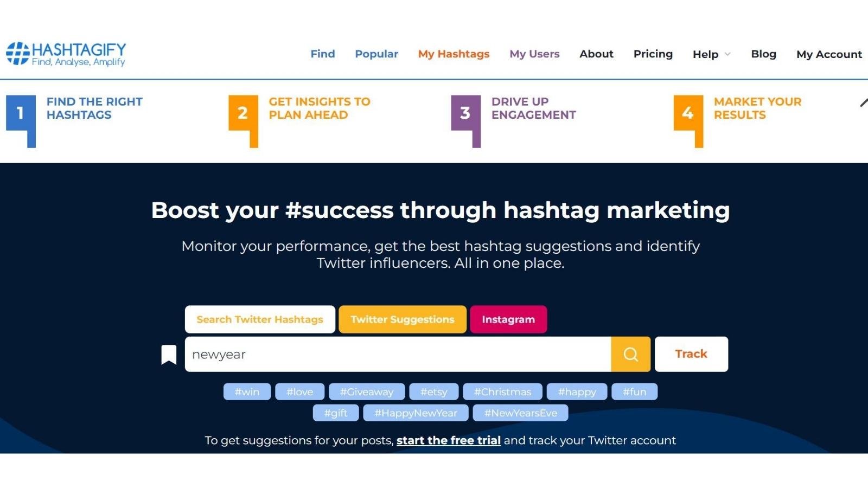
Task: Follow the start the free trial link
Action: [449, 440]
